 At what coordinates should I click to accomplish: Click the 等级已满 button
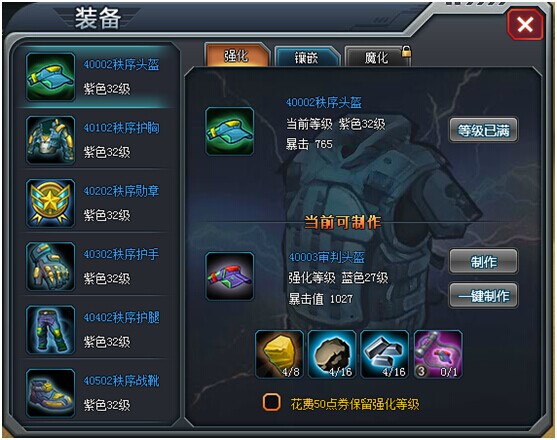tap(483, 130)
